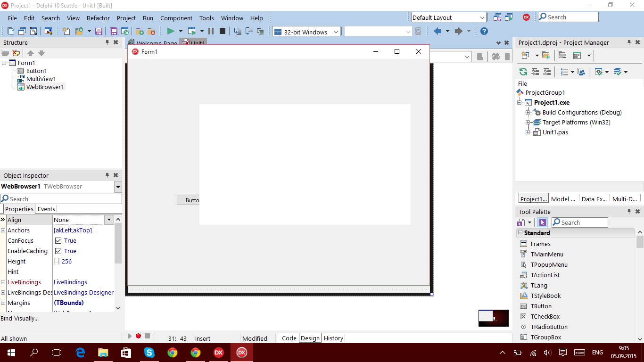Click Move Down arrow in Structure panel
The image size is (644, 362).
pos(41,53)
